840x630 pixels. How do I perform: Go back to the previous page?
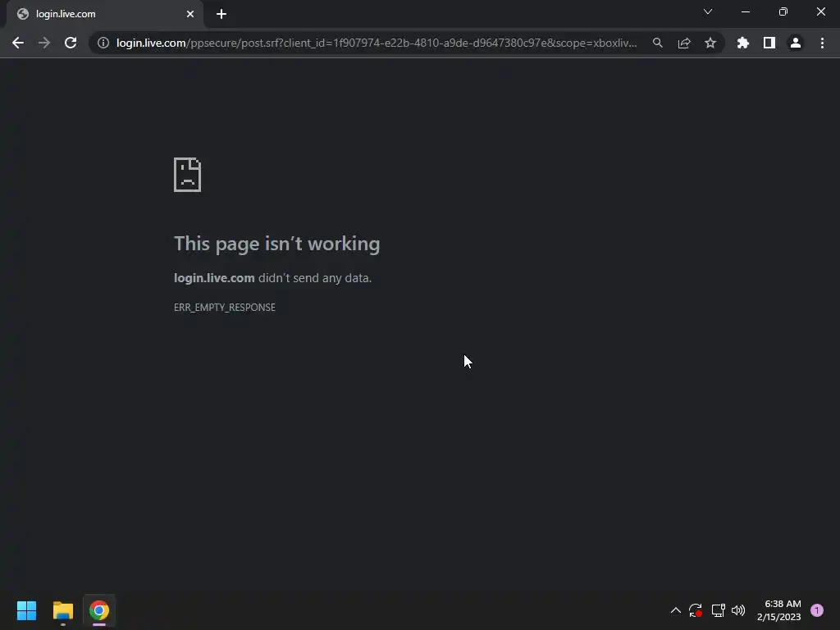[x=18, y=43]
